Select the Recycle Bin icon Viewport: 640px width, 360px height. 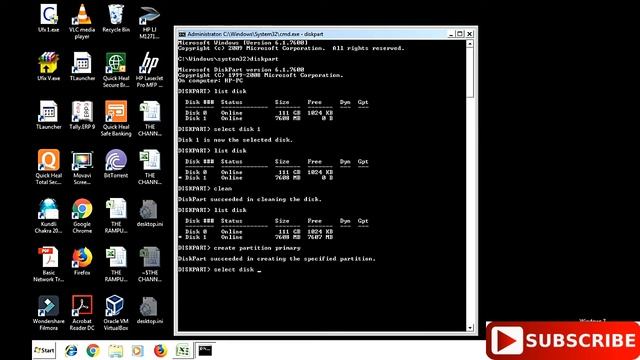point(116,18)
